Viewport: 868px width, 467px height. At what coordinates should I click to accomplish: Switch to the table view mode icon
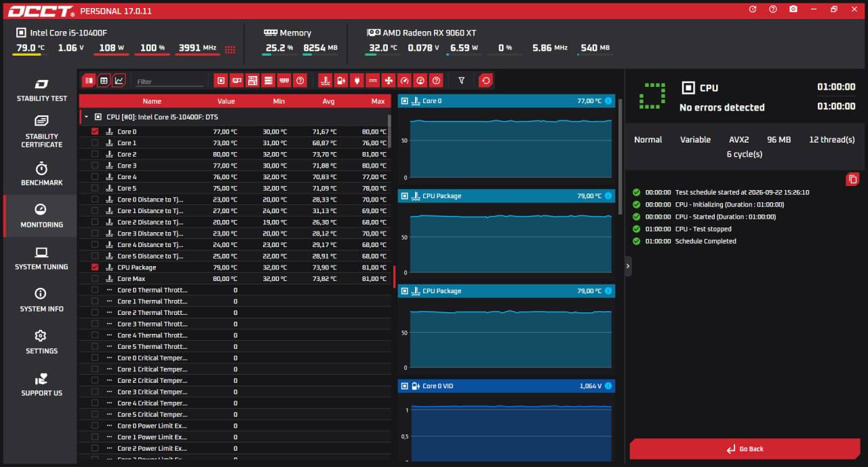coord(104,81)
